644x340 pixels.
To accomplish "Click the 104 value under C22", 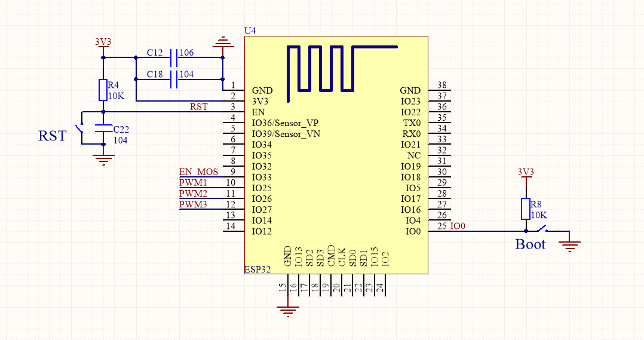I will click(120, 140).
